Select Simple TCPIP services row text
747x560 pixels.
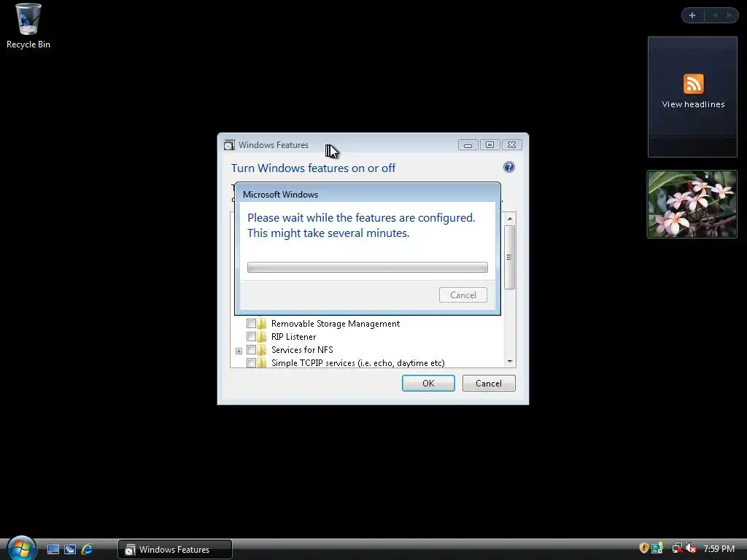click(357, 363)
